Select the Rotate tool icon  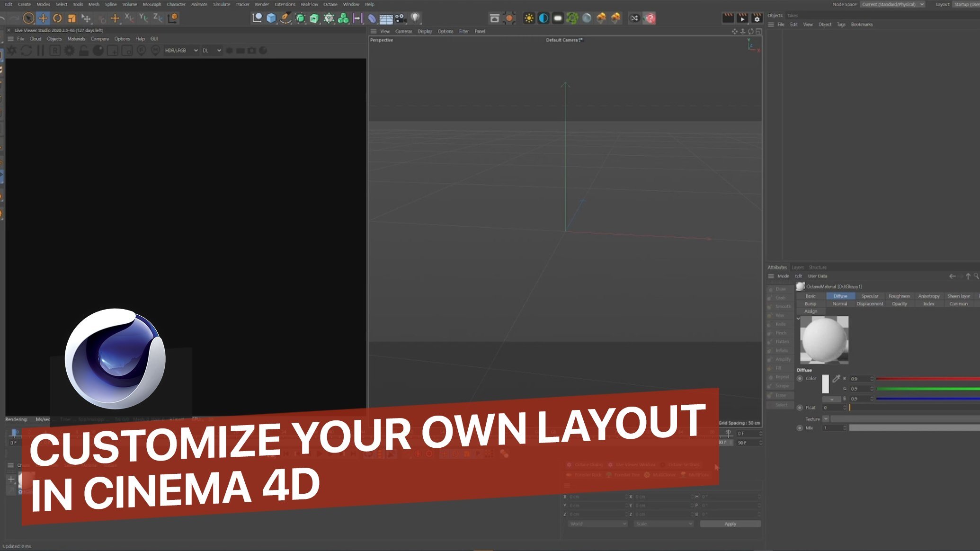(57, 18)
